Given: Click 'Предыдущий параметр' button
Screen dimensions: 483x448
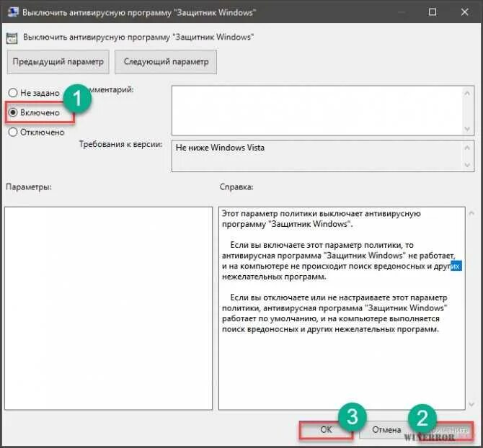Looking at the screenshot, I should click(58, 62).
